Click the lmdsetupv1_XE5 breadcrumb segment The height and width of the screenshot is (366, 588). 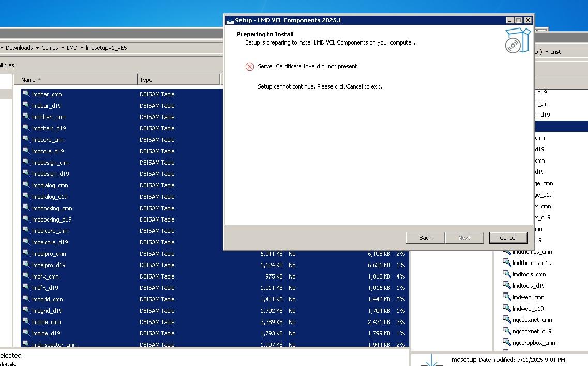(x=107, y=48)
